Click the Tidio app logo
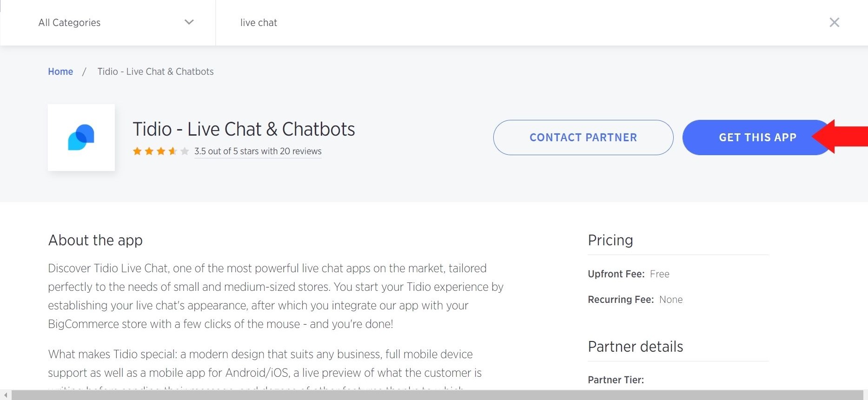The width and height of the screenshot is (868, 400). click(81, 138)
